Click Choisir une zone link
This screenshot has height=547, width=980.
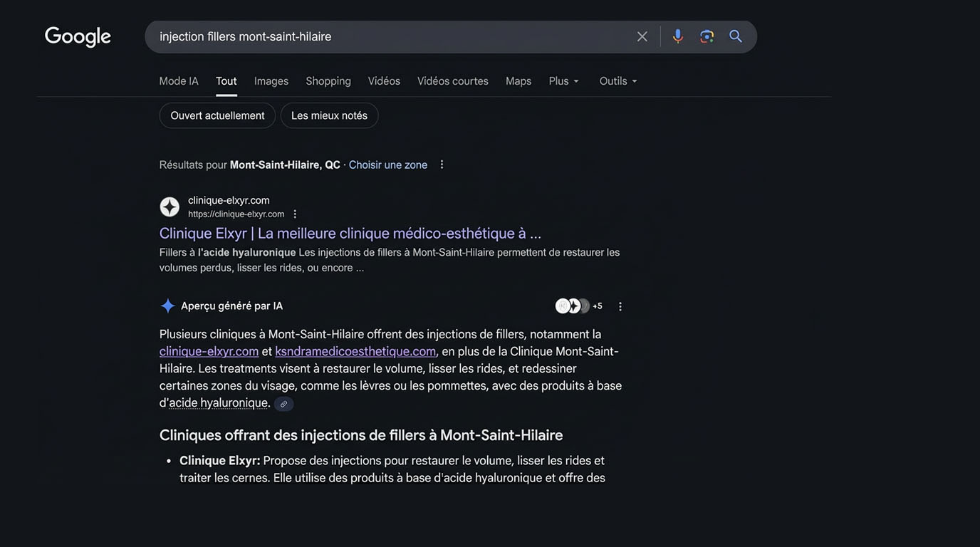tap(388, 165)
